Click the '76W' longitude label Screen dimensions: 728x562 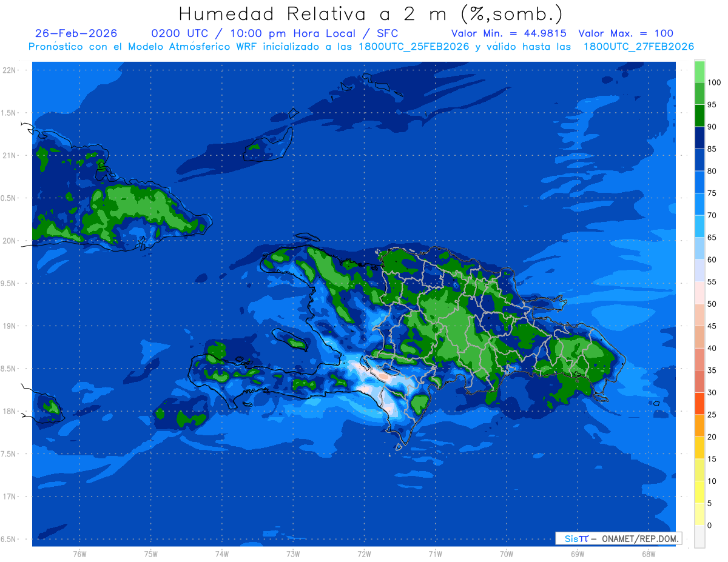[79, 555]
